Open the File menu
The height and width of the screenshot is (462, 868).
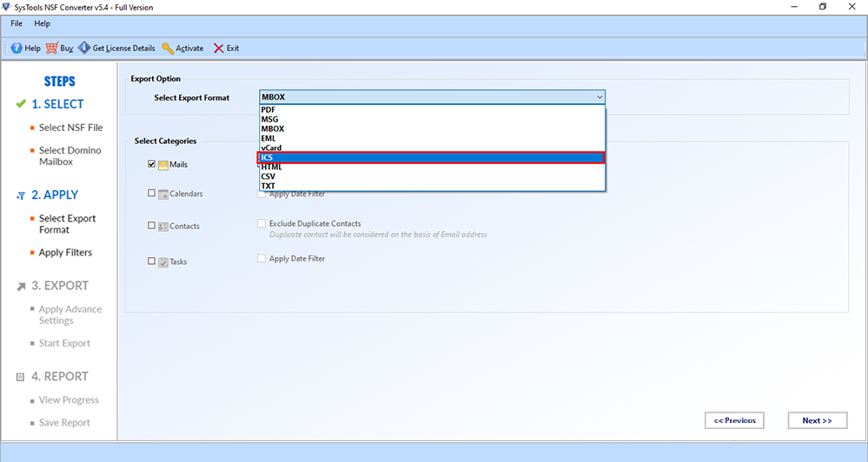click(17, 23)
